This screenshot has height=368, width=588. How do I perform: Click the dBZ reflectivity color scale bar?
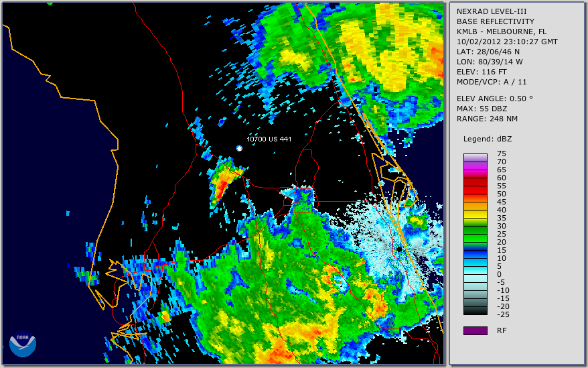[x=475, y=235]
